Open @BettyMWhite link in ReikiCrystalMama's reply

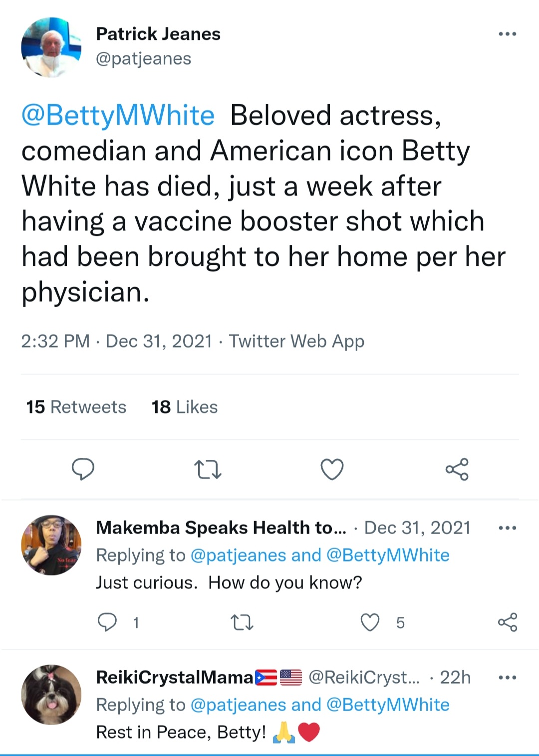[x=388, y=705]
